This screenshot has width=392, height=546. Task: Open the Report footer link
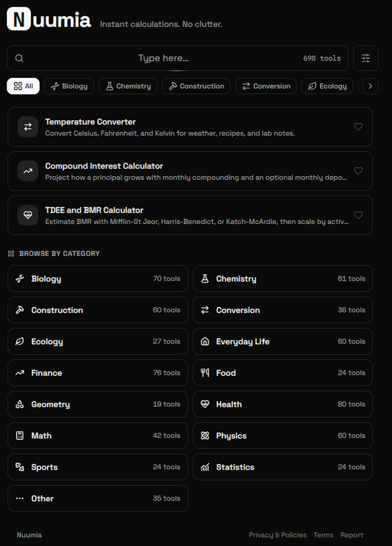[x=352, y=535]
